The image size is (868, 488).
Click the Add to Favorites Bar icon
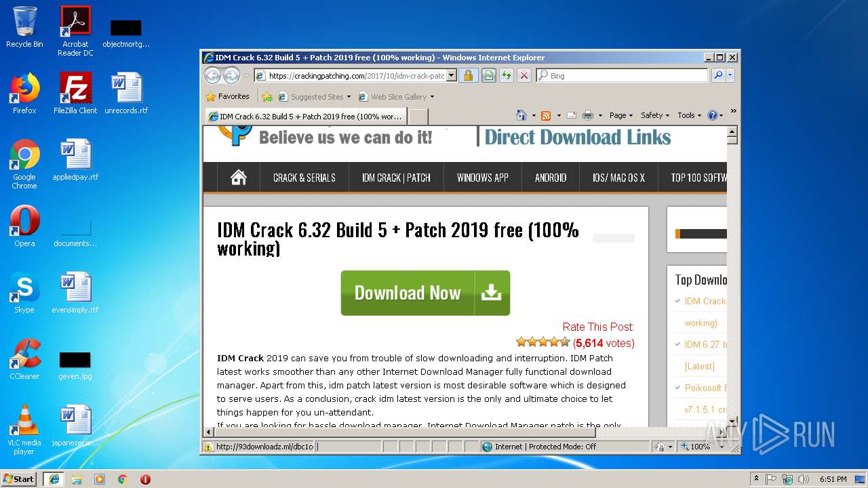[267, 97]
